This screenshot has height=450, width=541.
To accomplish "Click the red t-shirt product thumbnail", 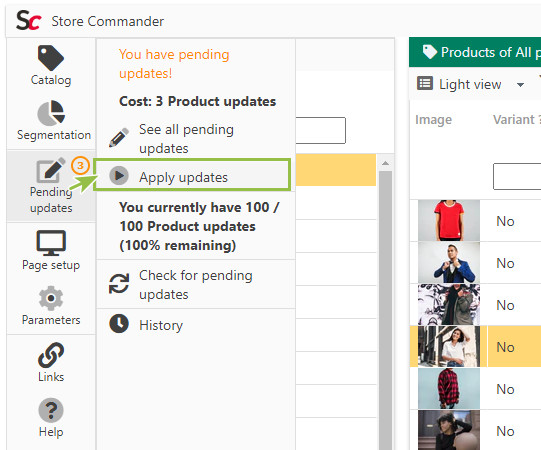I will 449,221.
